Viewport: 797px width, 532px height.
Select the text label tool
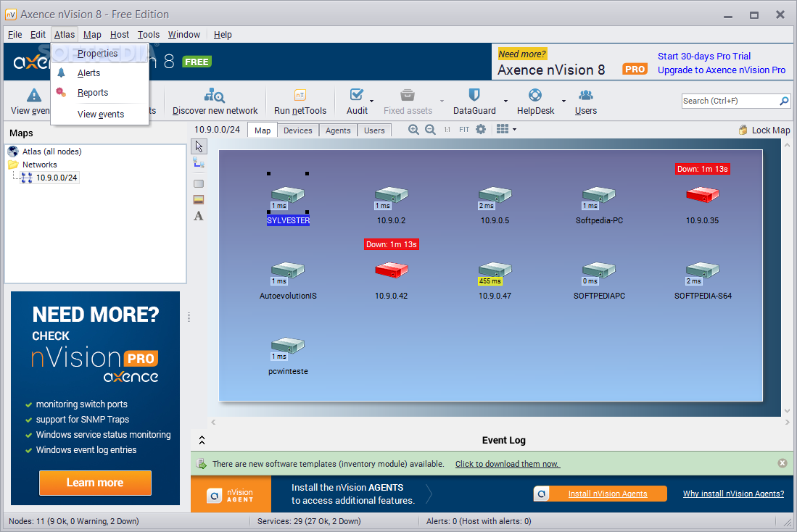point(199,216)
